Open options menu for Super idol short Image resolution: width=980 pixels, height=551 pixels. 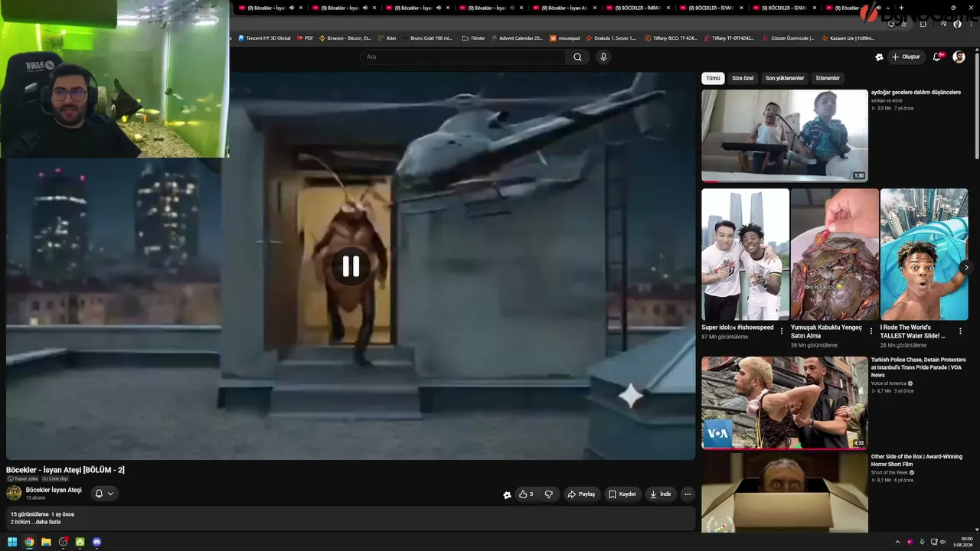pos(782,331)
